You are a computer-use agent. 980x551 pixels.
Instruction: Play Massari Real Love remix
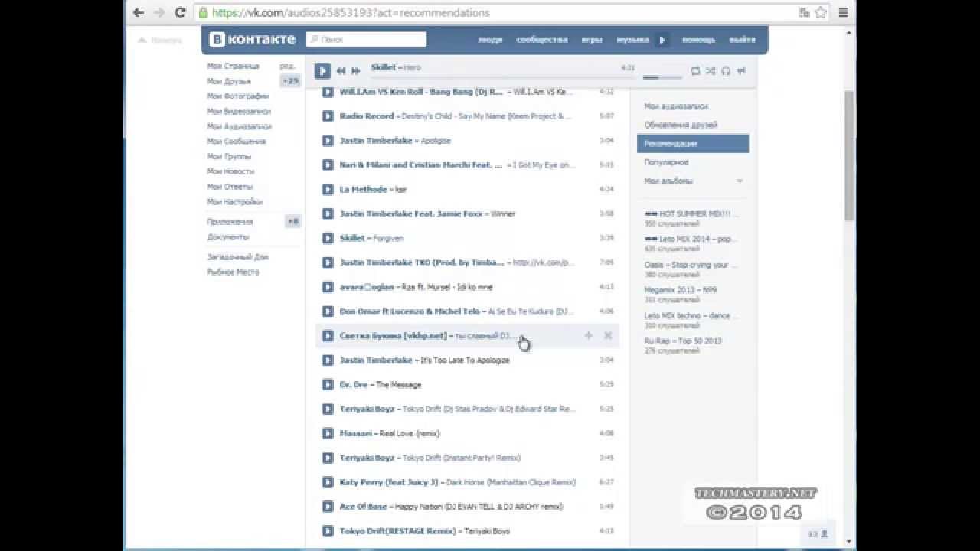(328, 433)
